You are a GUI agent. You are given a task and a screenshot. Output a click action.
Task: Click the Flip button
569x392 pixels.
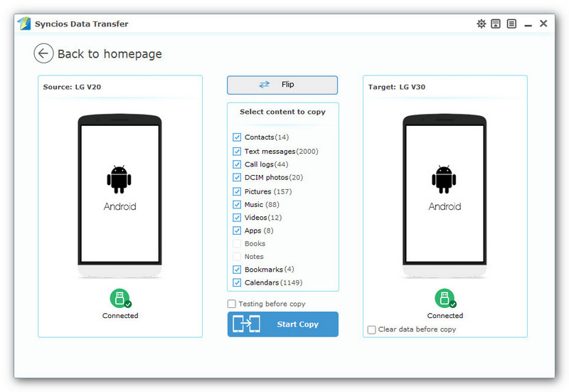(x=282, y=85)
